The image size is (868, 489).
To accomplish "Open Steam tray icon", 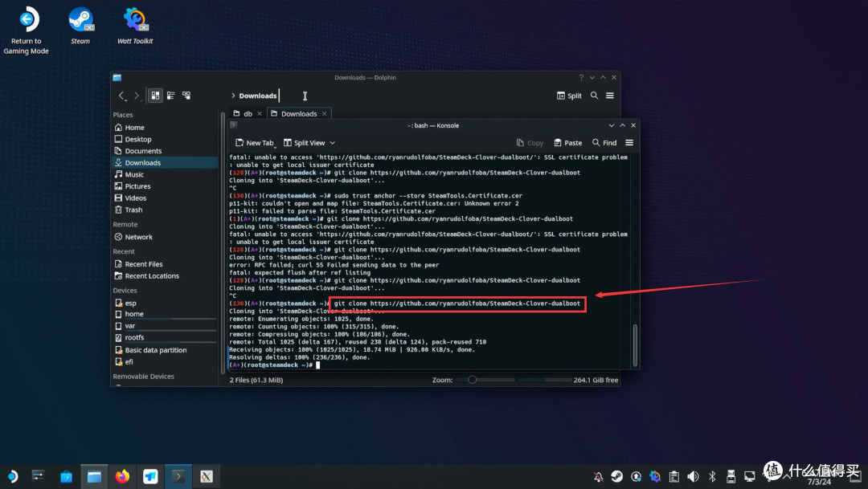I will tap(616, 476).
